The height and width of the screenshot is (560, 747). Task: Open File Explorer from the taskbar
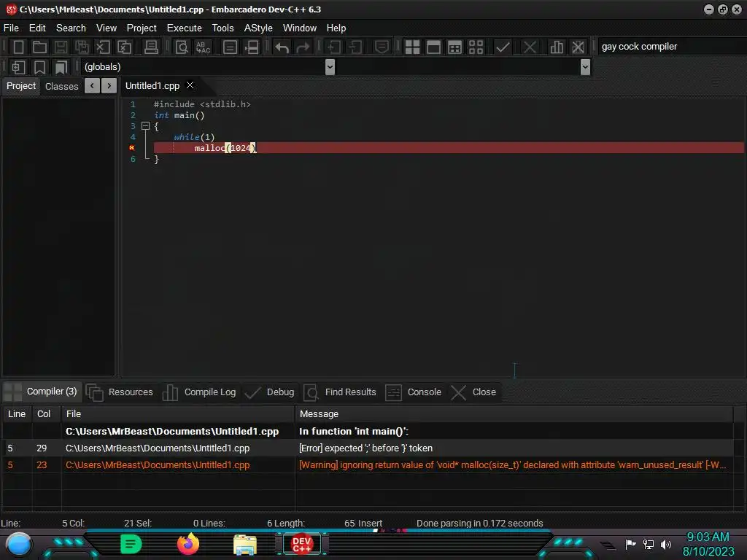[x=245, y=545]
